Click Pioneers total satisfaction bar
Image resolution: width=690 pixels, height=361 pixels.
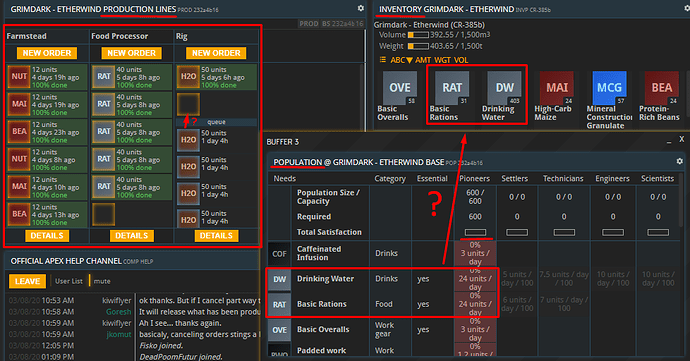click(x=475, y=232)
